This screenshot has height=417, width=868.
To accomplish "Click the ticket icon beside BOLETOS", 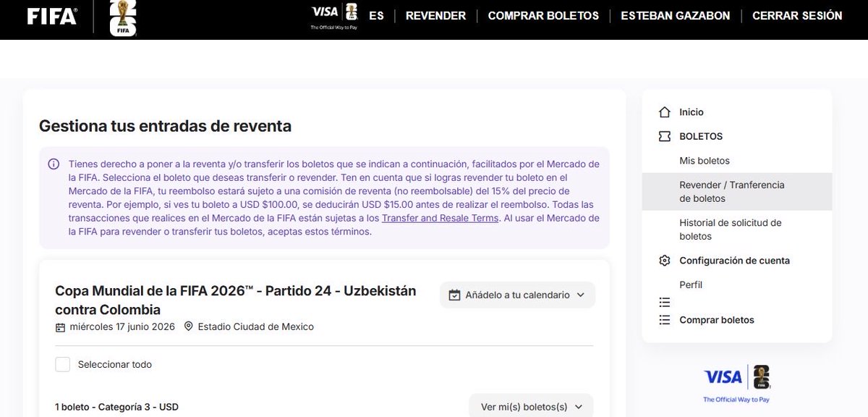I will 665,136.
